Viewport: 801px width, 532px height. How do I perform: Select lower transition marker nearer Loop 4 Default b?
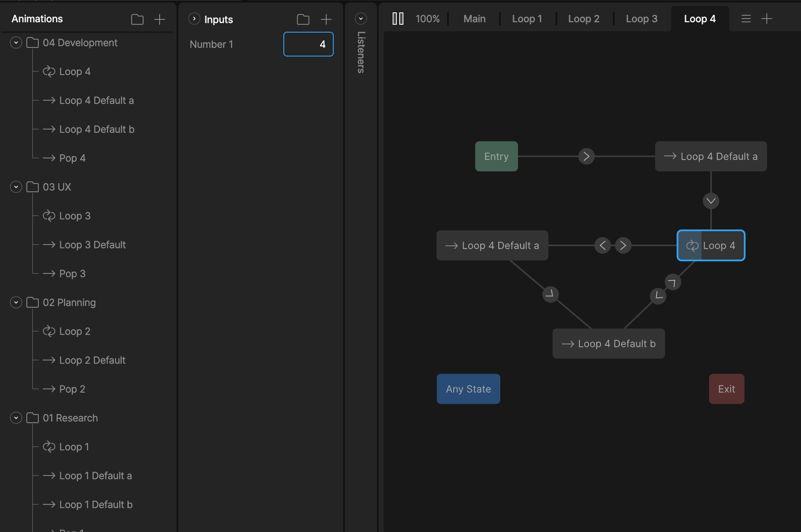658,296
